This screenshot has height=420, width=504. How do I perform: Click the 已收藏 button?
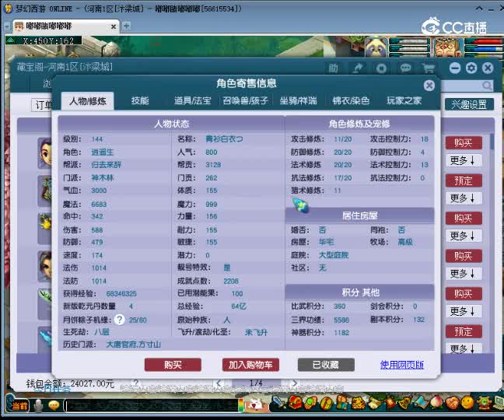(326, 365)
